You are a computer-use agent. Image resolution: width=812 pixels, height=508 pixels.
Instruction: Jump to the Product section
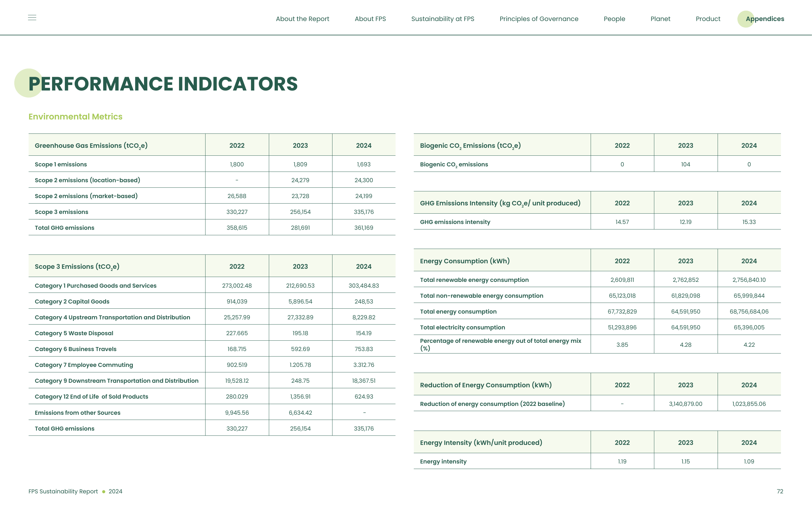[708, 19]
